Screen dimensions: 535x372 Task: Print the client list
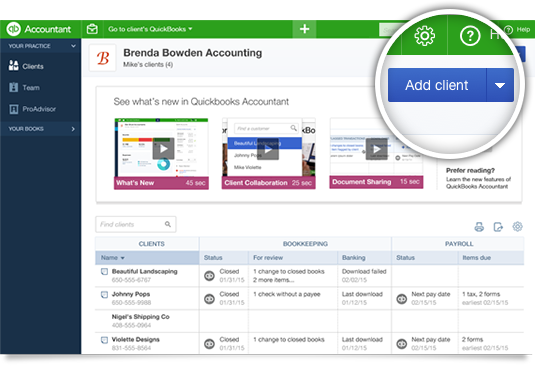click(x=479, y=227)
